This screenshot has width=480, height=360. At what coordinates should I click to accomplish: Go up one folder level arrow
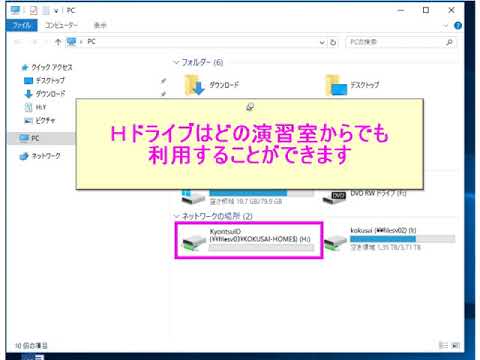[58, 42]
